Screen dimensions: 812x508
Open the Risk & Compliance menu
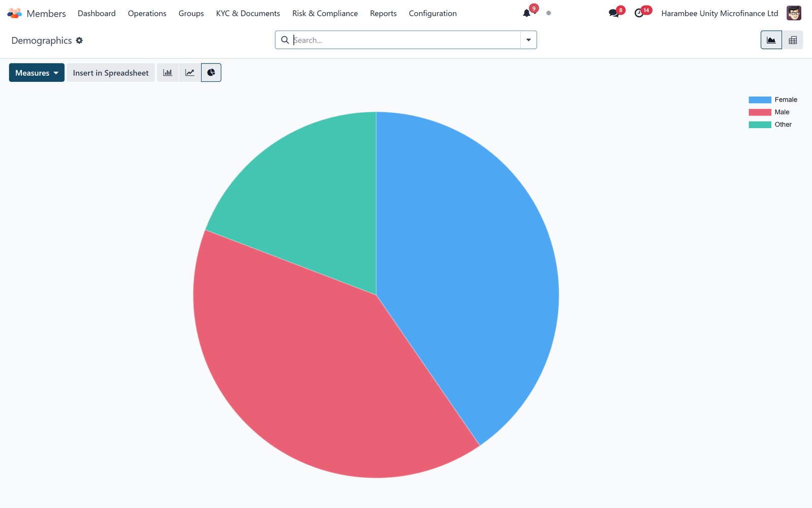click(x=325, y=13)
